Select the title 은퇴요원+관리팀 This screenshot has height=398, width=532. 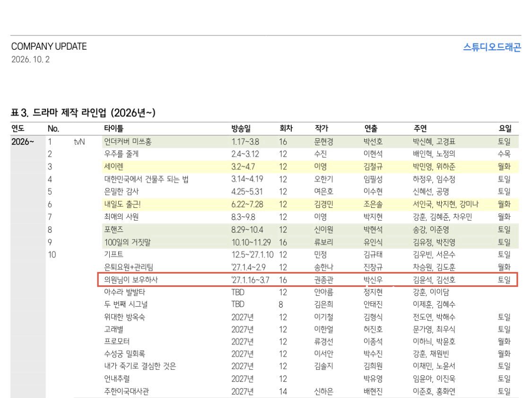(129, 267)
